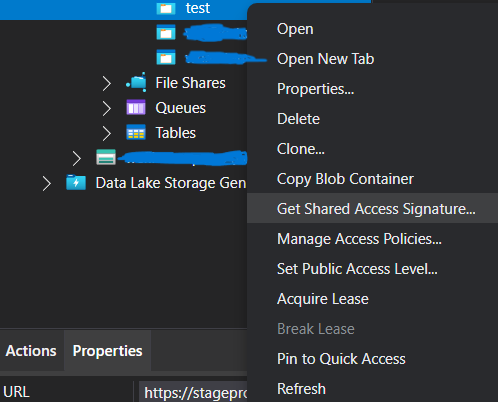The height and width of the screenshot is (402, 498).
Task: Expand the Queues node
Action: tap(107, 108)
